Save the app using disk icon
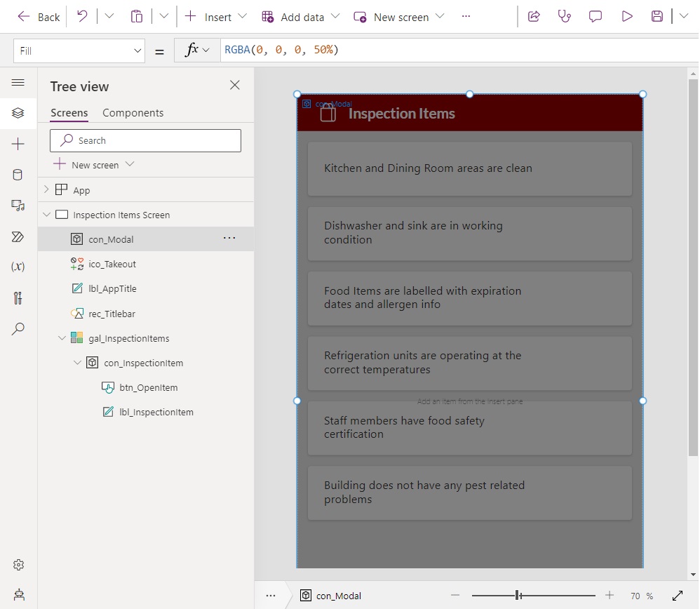 point(657,17)
